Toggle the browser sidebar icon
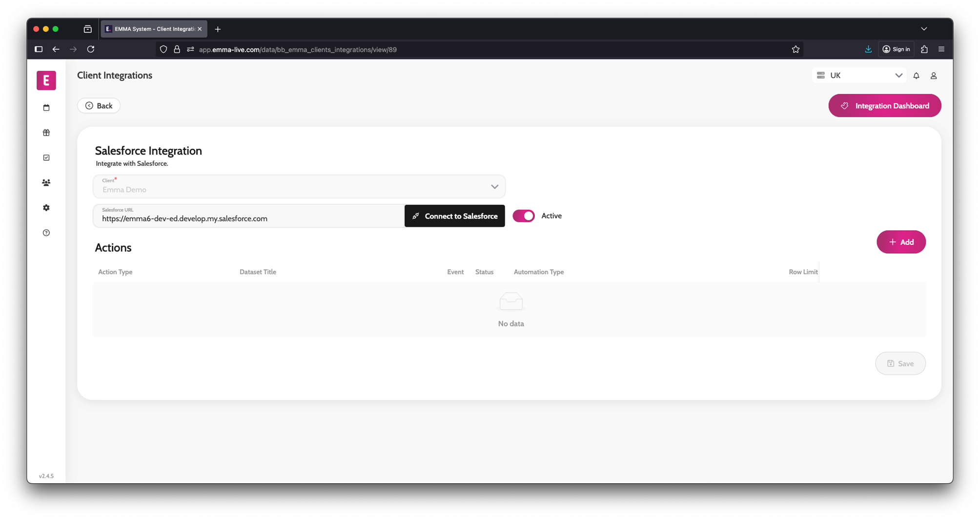 [x=39, y=49]
